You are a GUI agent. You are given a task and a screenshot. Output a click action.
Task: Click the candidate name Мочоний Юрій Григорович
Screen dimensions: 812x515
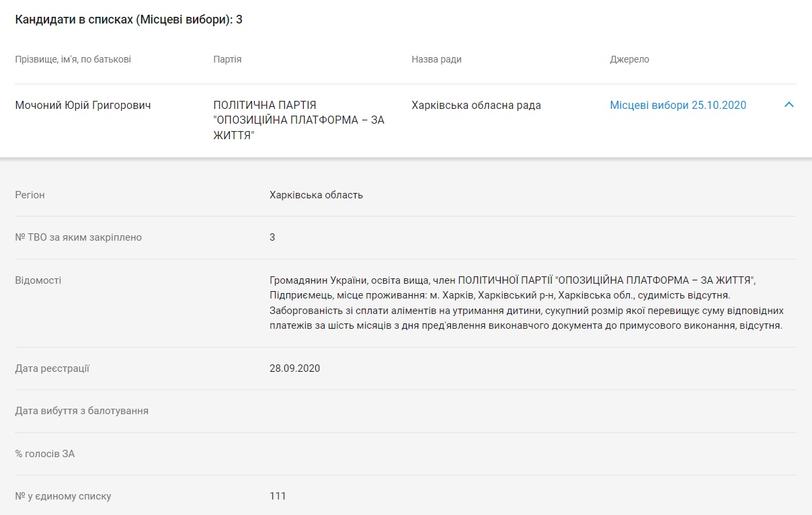[83, 106]
